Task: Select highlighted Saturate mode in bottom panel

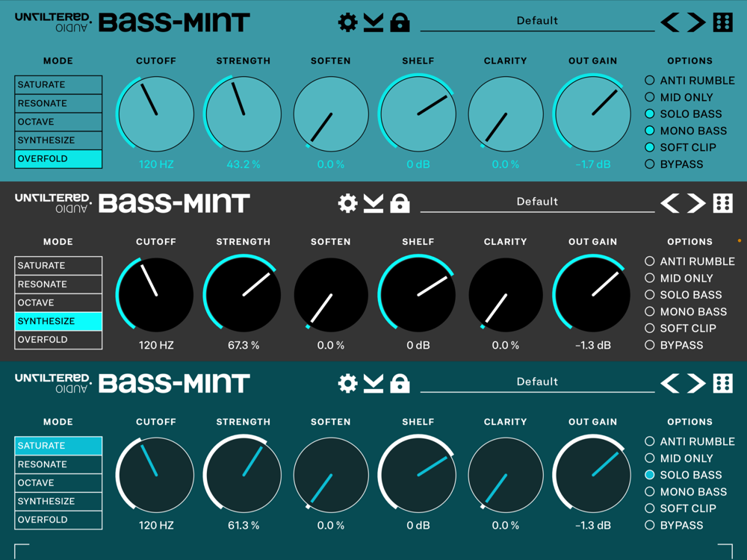Action: [58, 445]
